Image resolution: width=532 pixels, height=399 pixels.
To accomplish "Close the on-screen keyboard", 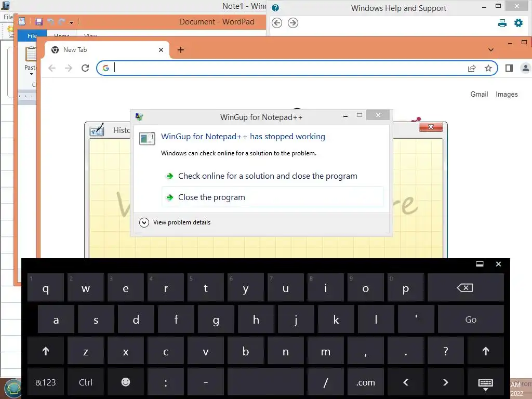I will click(x=498, y=264).
